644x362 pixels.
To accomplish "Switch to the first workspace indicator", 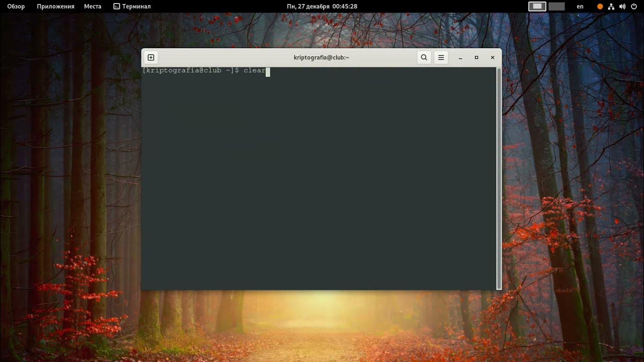I will tap(537, 7).
